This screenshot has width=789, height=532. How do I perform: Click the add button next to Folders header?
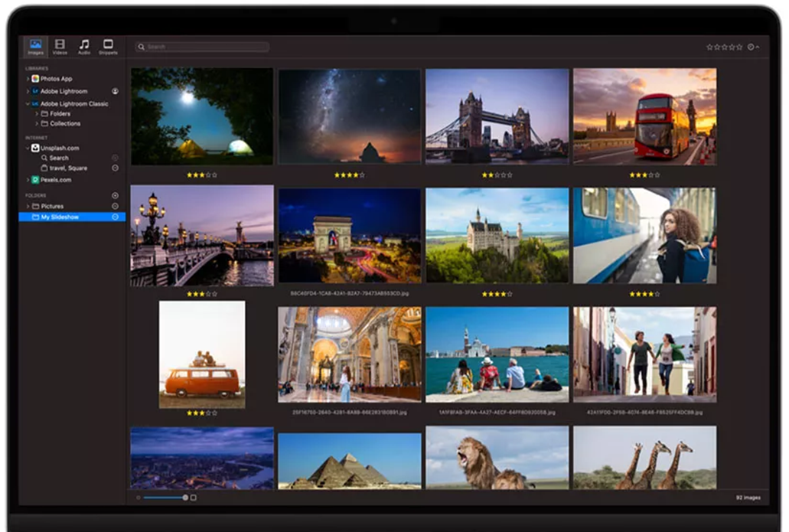(115, 196)
